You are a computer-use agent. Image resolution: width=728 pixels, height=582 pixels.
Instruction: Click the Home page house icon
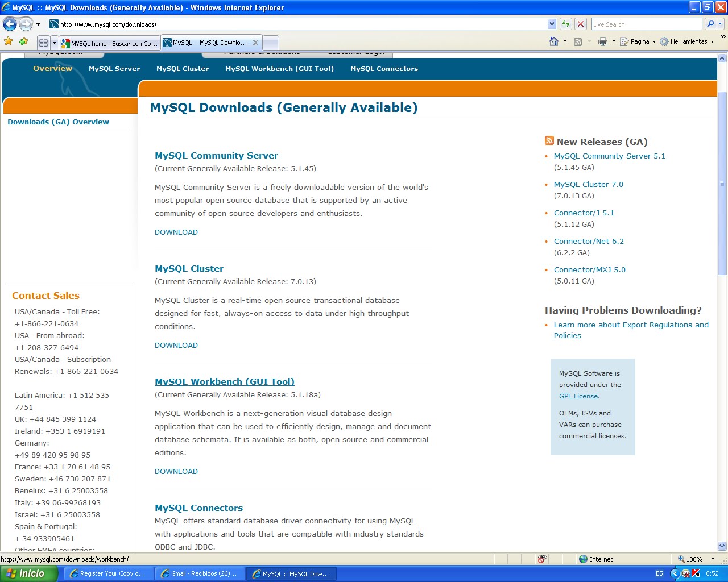tap(554, 41)
